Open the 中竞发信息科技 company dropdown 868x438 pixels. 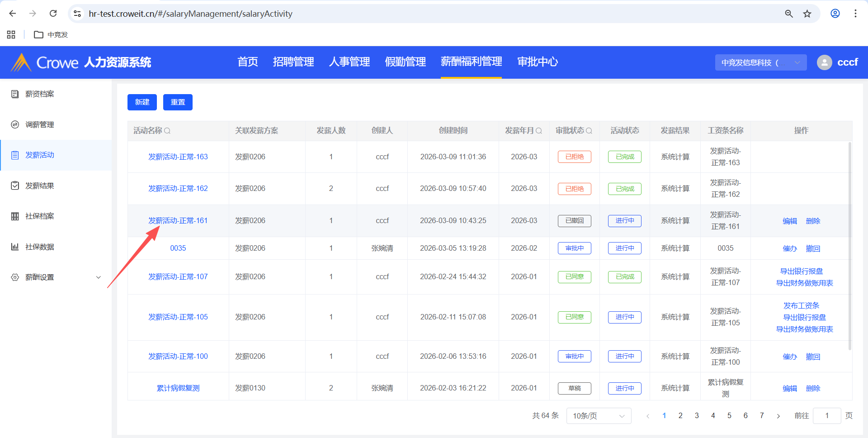(x=760, y=62)
